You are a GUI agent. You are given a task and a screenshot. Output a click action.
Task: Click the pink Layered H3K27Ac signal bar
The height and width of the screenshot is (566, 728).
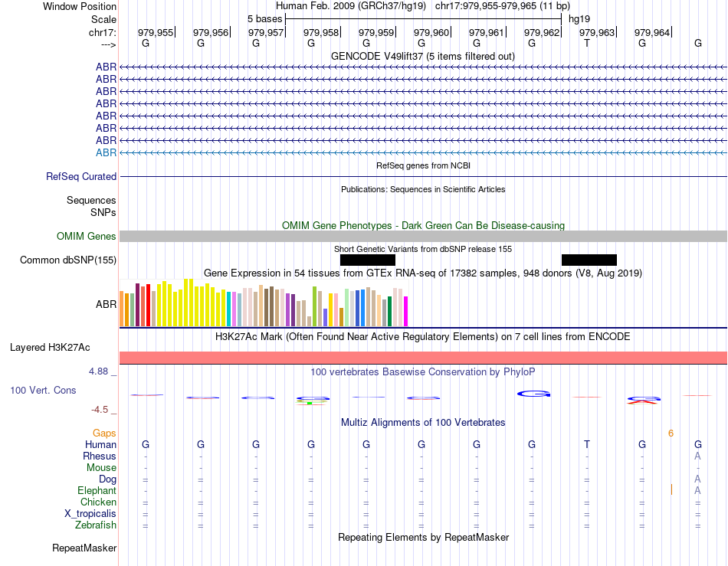pos(423,358)
